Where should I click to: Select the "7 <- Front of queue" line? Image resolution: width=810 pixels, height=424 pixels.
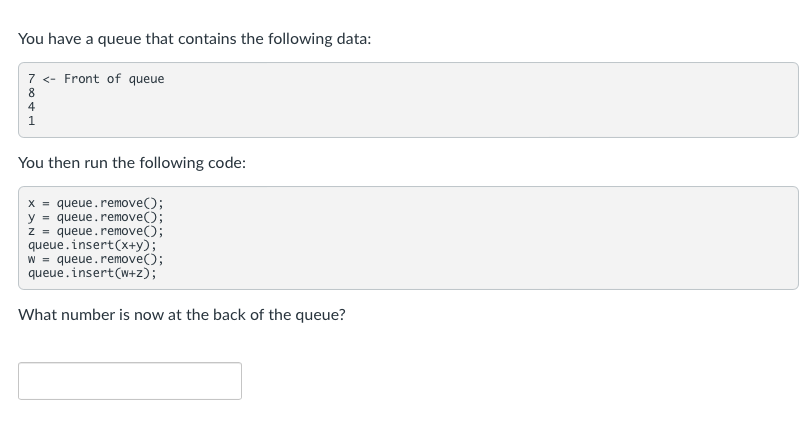[x=96, y=78]
